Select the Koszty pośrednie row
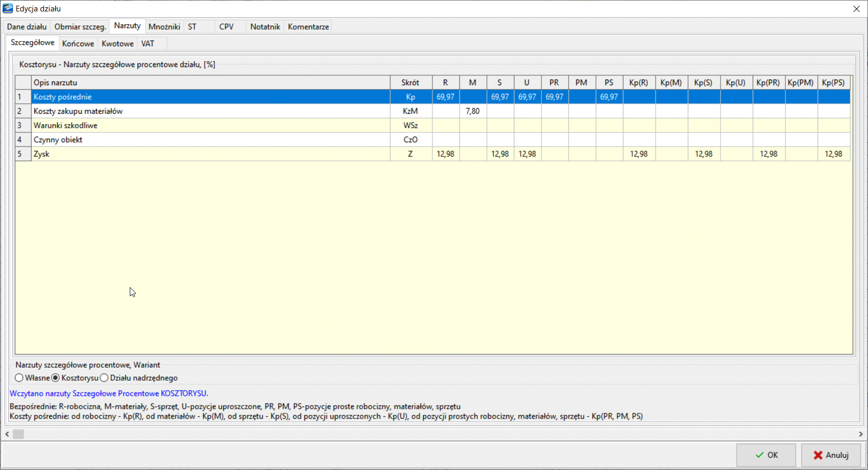The height and width of the screenshot is (470, 868). point(433,97)
